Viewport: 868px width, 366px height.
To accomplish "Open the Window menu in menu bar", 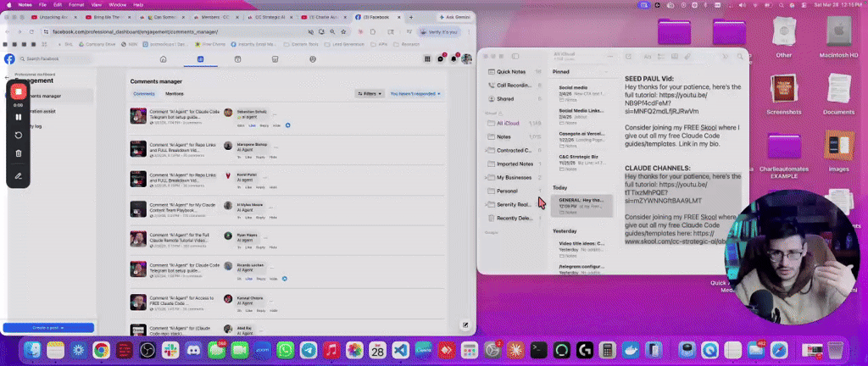I will [117, 4].
